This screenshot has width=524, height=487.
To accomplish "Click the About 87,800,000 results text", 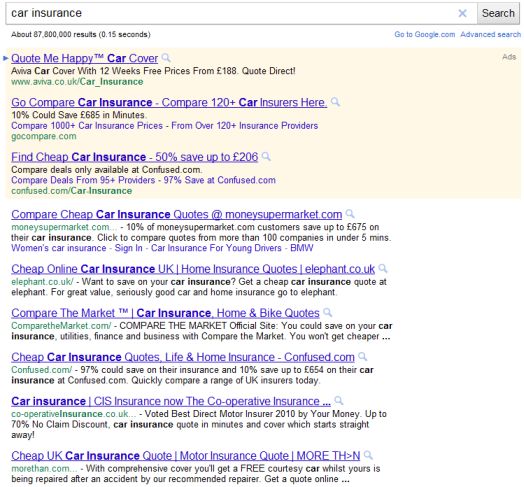I will point(81,34).
